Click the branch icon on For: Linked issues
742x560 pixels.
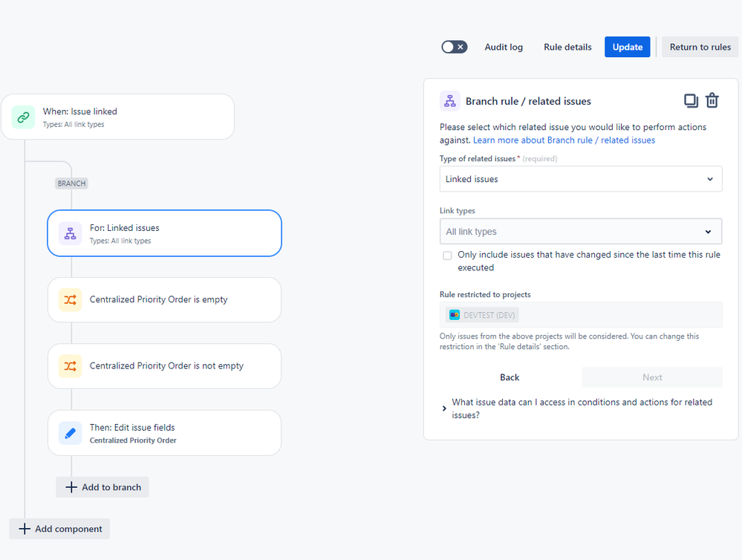pos(70,233)
